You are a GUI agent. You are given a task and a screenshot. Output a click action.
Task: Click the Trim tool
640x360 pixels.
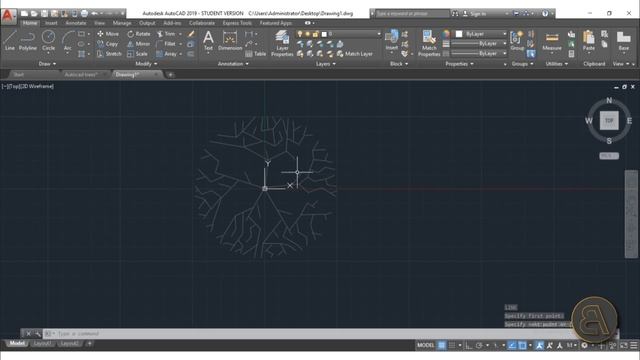point(166,34)
